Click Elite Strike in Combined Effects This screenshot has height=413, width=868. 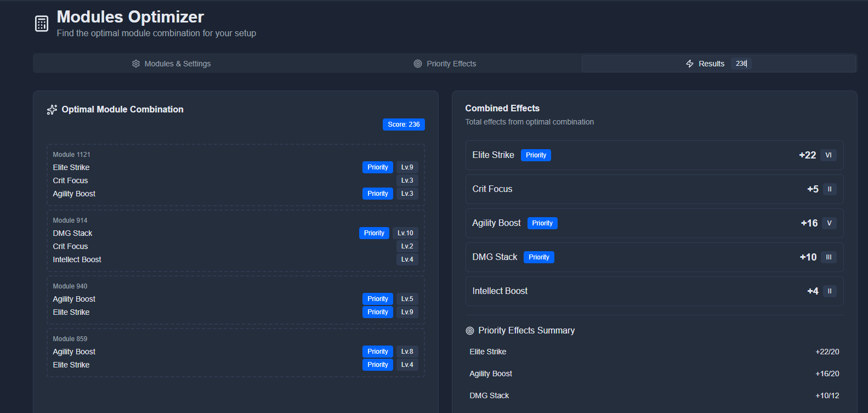pos(493,155)
